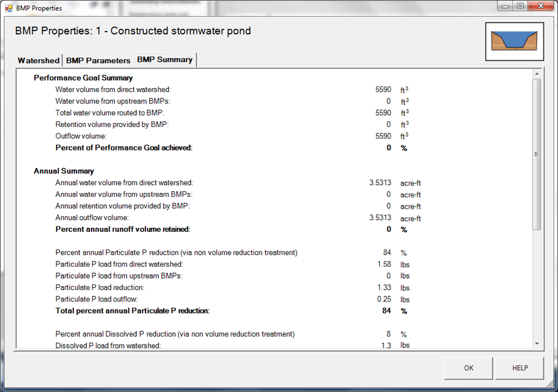Click the BMP Properties title bar icon
This screenshot has width=558, height=392.
point(9,8)
